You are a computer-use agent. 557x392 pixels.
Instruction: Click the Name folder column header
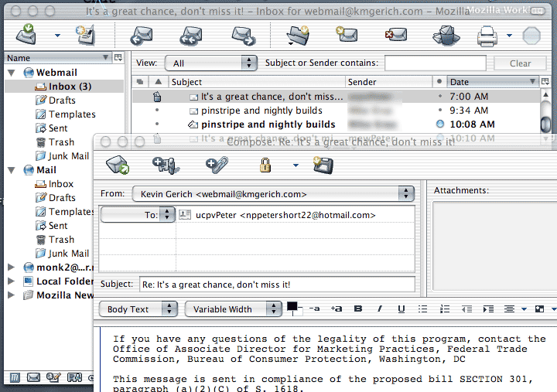(x=58, y=57)
